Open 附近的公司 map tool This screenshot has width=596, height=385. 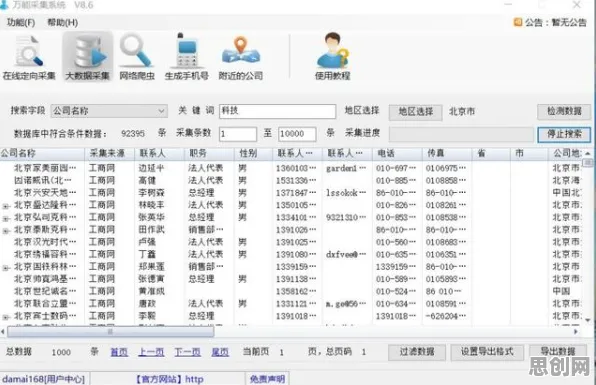coord(241,57)
